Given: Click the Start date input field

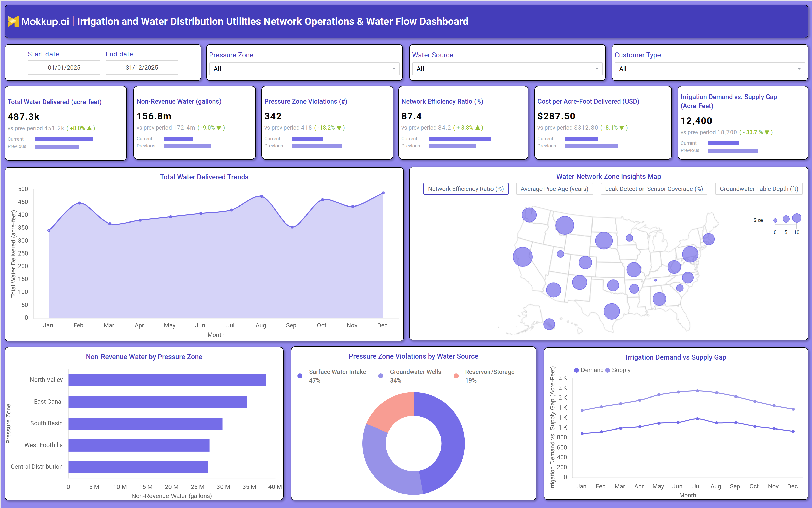Looking at the screenshot, I should pyautogui.click(x=64, y=68).
